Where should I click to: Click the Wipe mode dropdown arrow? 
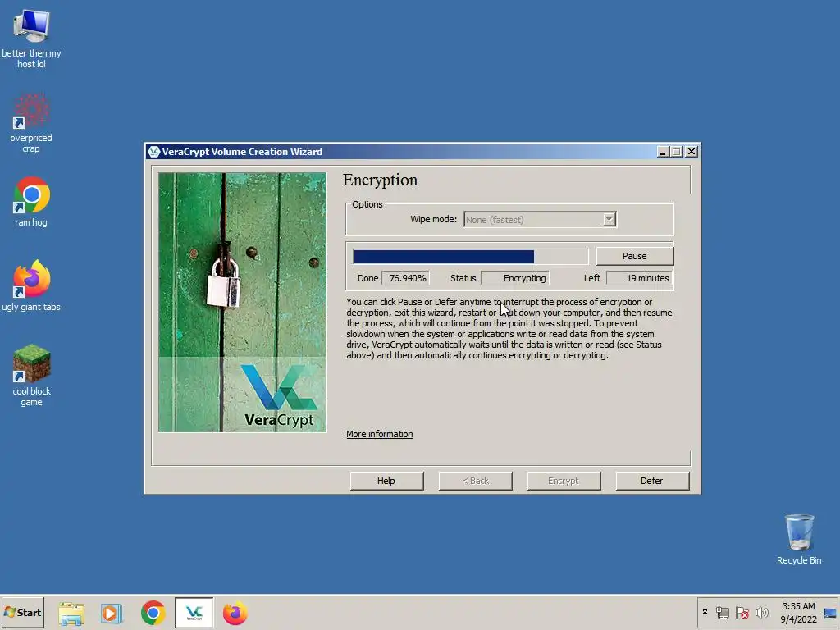(x=609, y=220)
